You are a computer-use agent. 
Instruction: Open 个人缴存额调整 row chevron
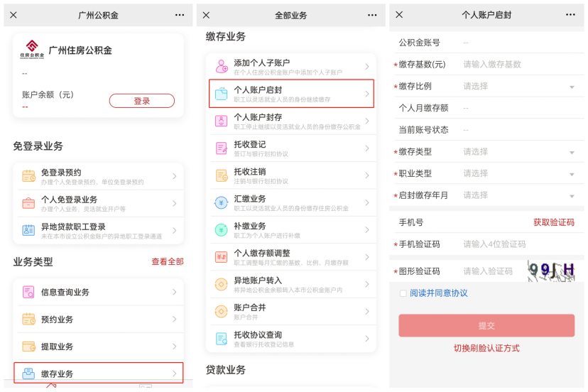(367, 257)
